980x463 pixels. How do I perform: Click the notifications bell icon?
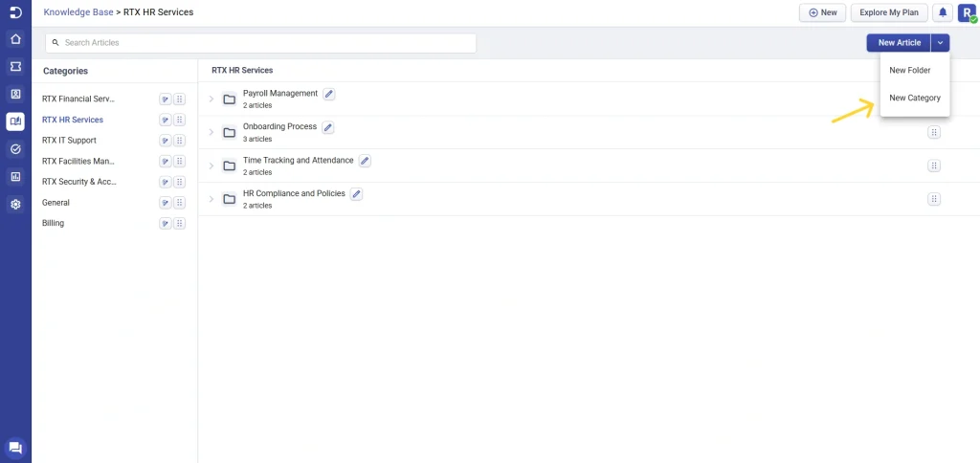pos(943,12)
